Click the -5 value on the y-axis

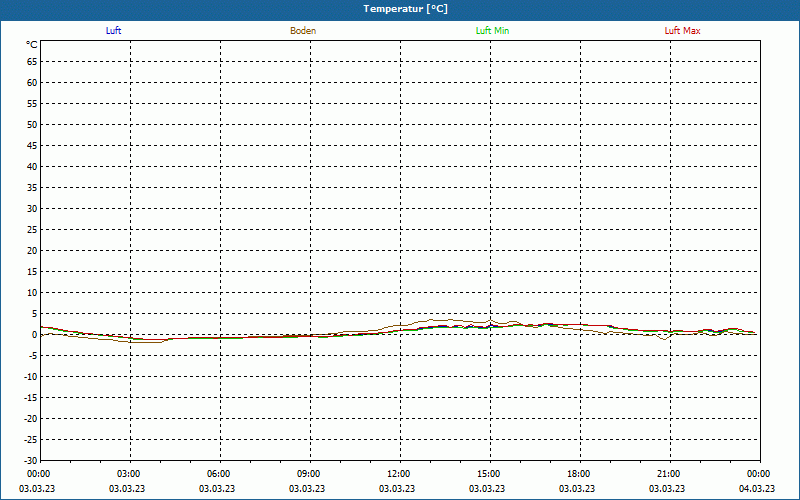33,356
